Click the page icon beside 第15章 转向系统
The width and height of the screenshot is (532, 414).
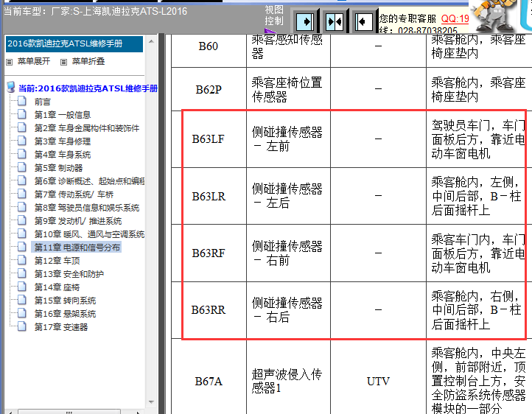[21, 300]
